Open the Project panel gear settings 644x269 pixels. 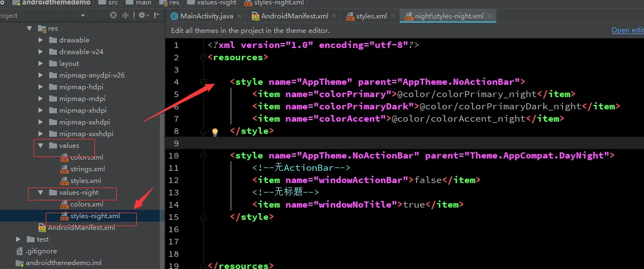click(142, 16)
